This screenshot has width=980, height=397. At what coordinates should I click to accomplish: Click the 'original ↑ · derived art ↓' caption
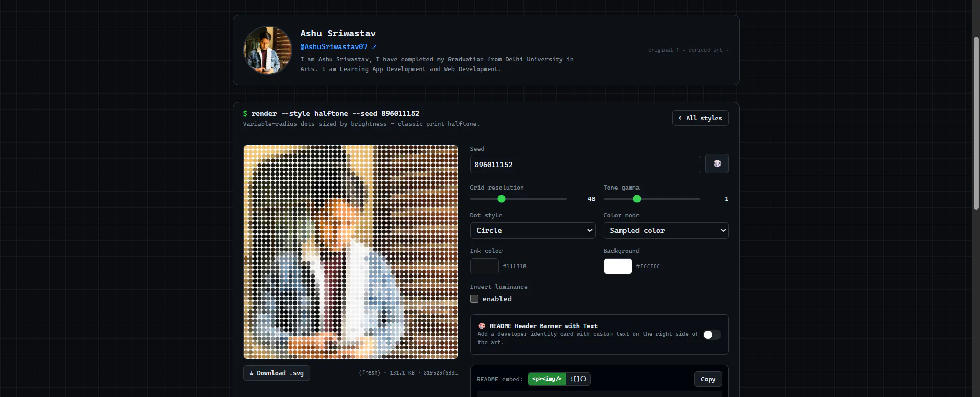click(689, 50)
